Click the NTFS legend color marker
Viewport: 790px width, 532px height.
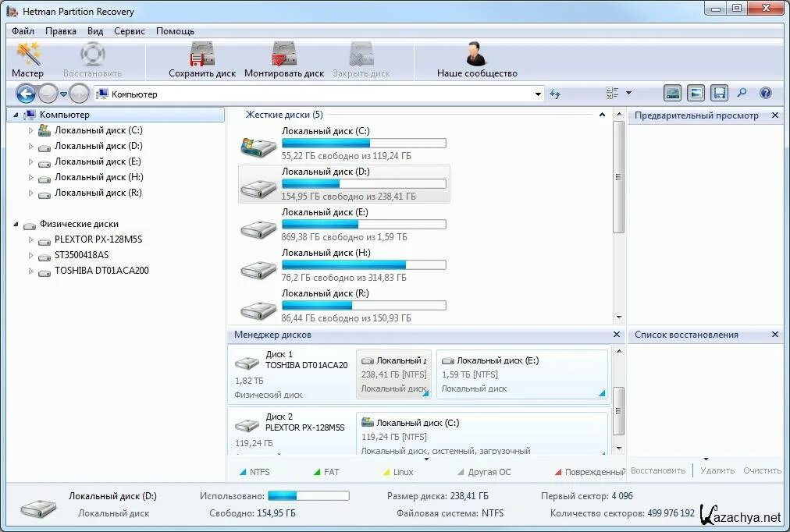pyautogui.click(x=243, y=472)
